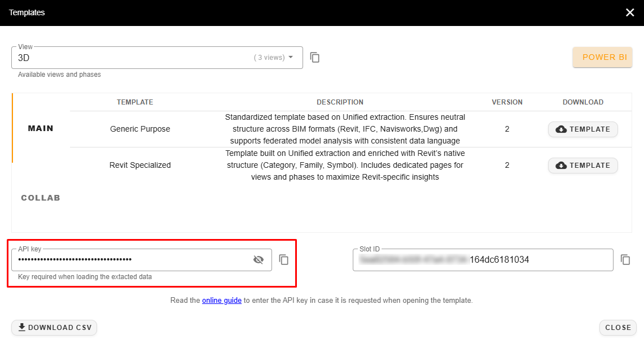Copy the View name using copy icon
This screenshot has width=644, height=339.
[x=315, y=58]
